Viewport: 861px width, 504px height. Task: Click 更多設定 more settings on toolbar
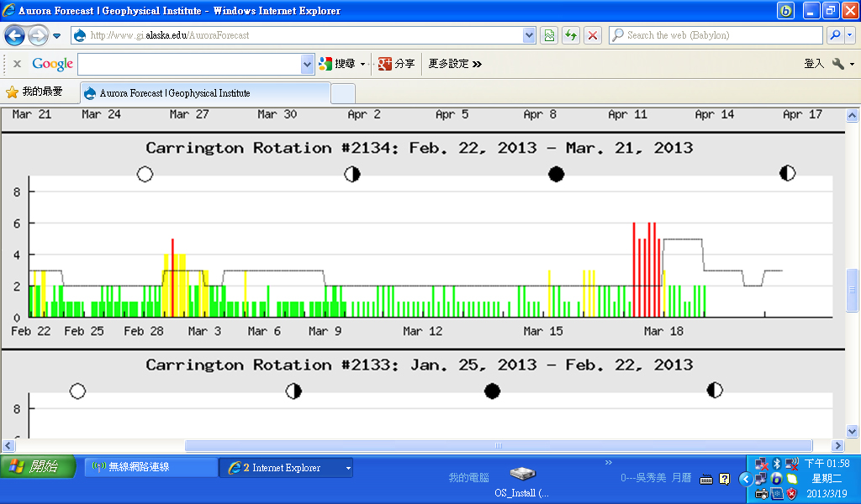point(454,64)
